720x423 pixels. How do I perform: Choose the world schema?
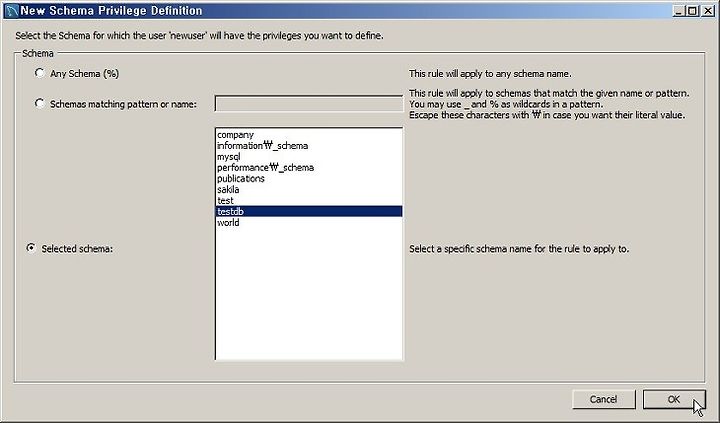309,223
